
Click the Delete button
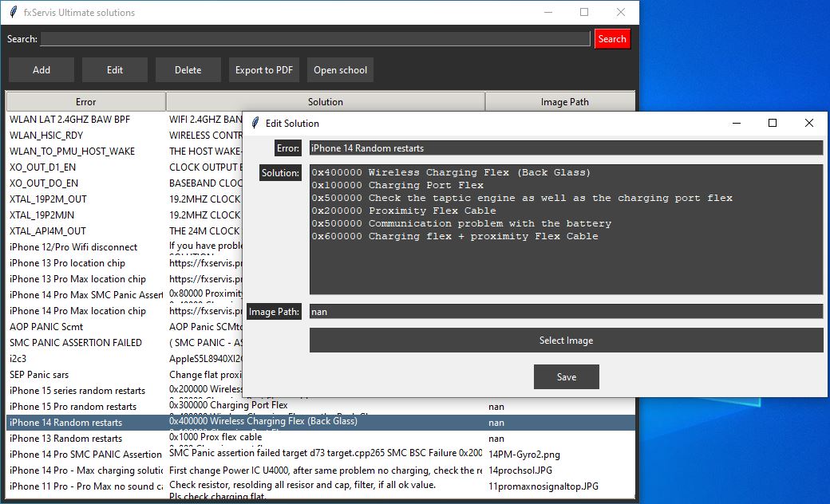[188, 70]
